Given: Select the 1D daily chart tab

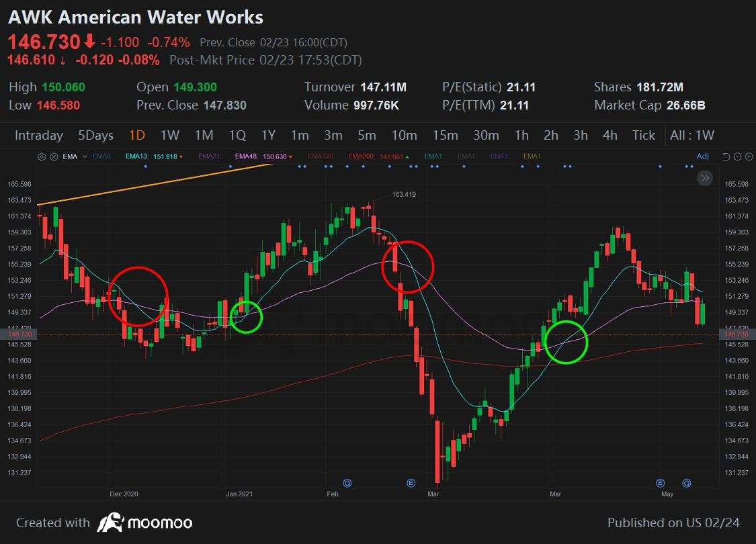Looking at the screenshot, I should tap(137, 136).
